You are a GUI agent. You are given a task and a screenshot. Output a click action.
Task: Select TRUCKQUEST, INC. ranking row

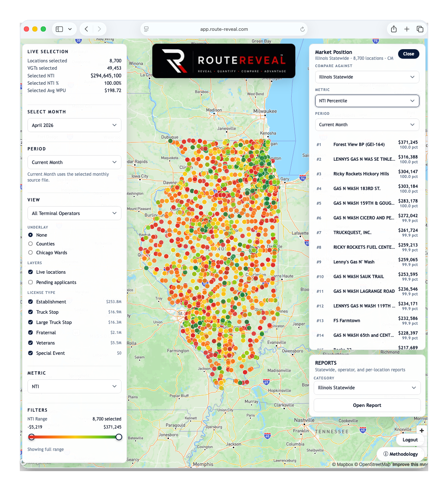367,233
